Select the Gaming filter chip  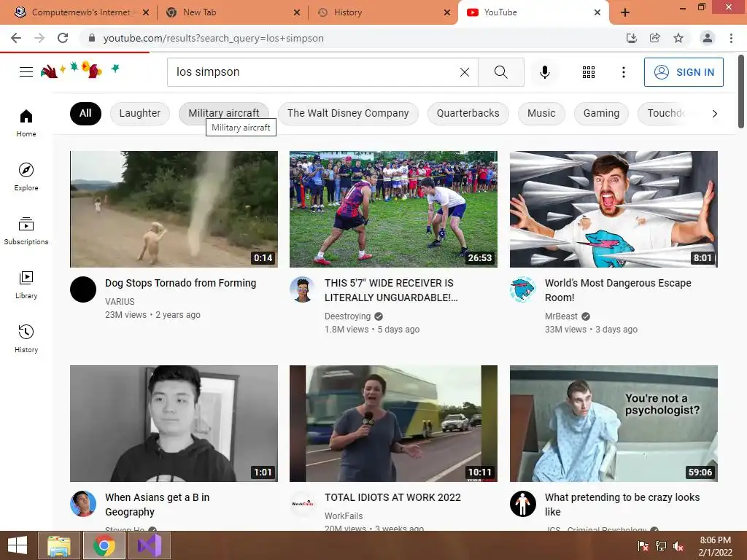[x=601, y=113]
